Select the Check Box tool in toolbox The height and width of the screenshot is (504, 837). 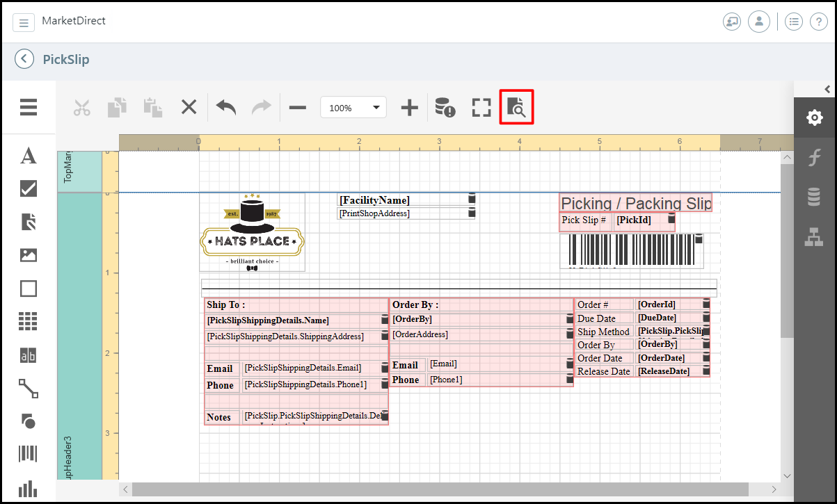point(29,188)
